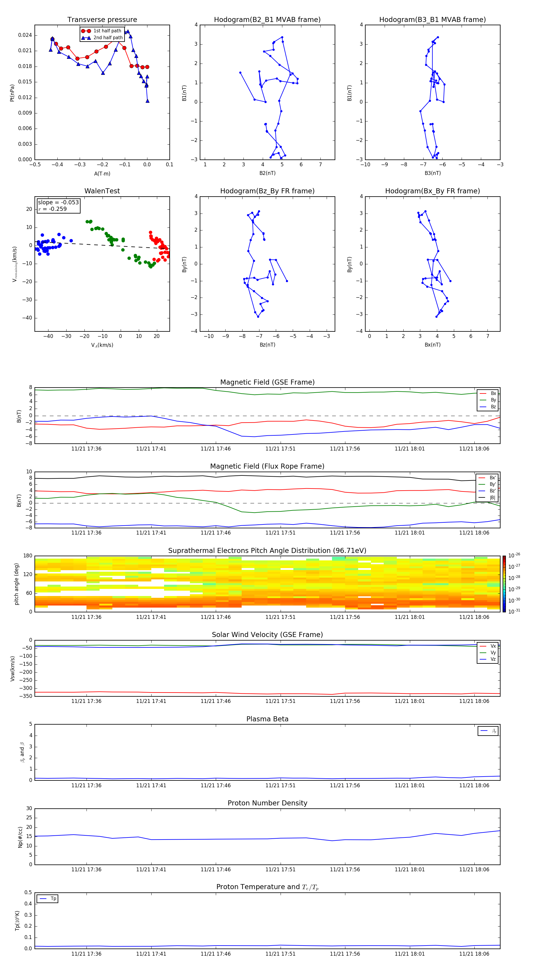Select the red 'Bx' legend entry in GSE panel
Viewport: 535px width, 980px height.
pos(488,393)
